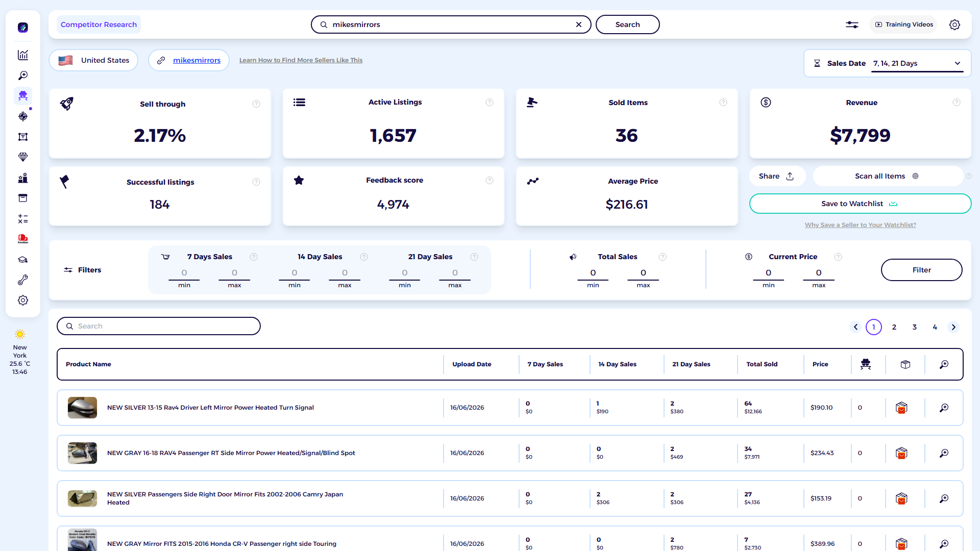Open Why Save a Seller to Watchlist link
This screenshot has height=551, width=980.
pos(861,225)
